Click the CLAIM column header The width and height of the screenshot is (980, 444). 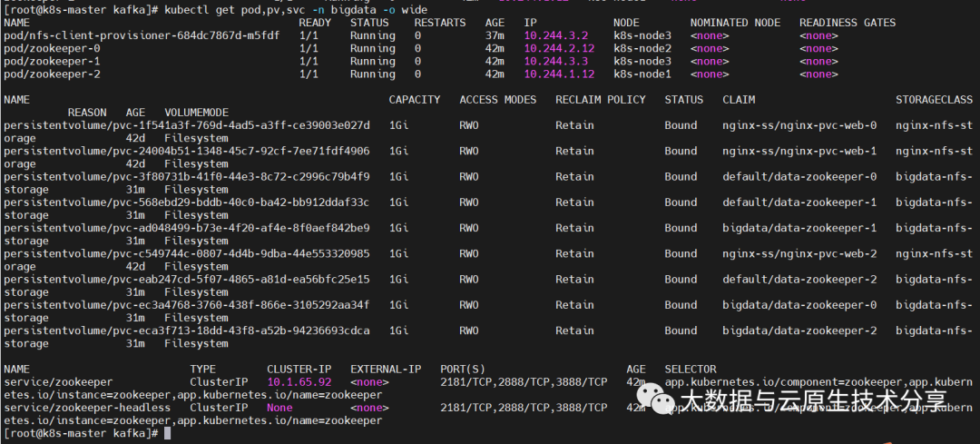pyautogui.click(x=739, y=100)
